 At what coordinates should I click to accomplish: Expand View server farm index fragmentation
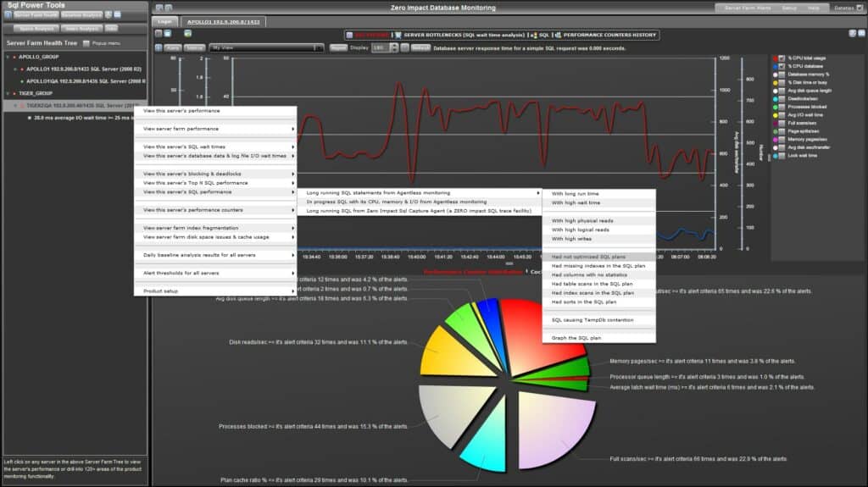tap(215, 228)
